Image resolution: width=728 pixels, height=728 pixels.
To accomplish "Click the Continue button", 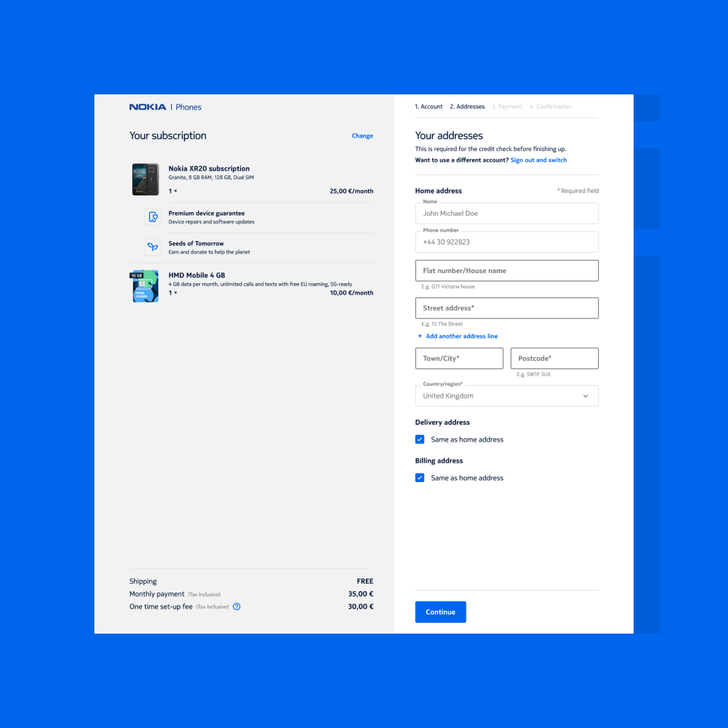I will tap(441, 612).
